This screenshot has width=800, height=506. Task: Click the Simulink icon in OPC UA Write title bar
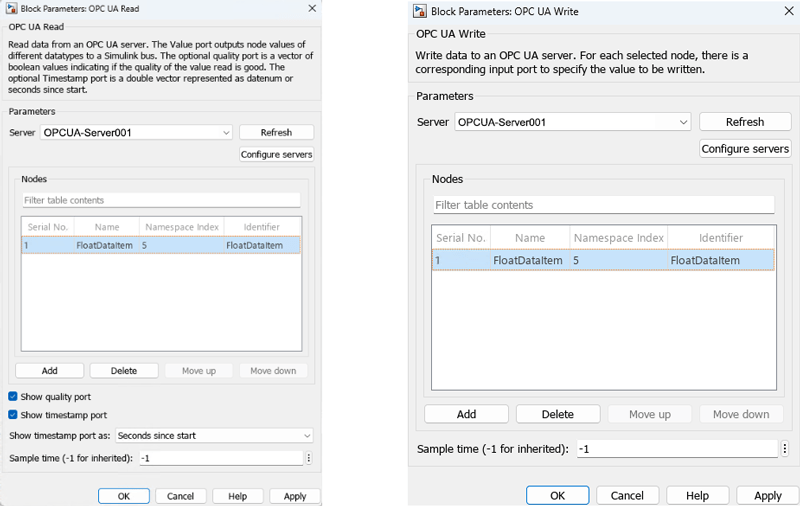pos(420,11)
